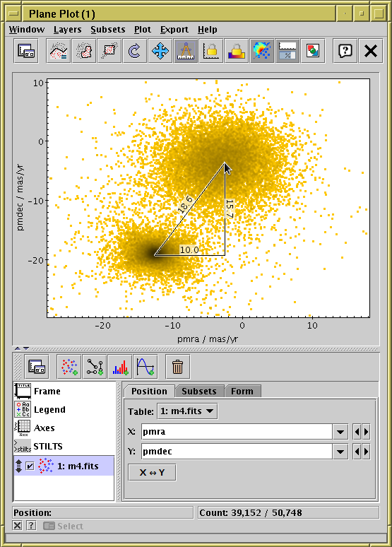
Task: Open the Table dropdown showing 1: m4.fits
Action: click(187, 411)
